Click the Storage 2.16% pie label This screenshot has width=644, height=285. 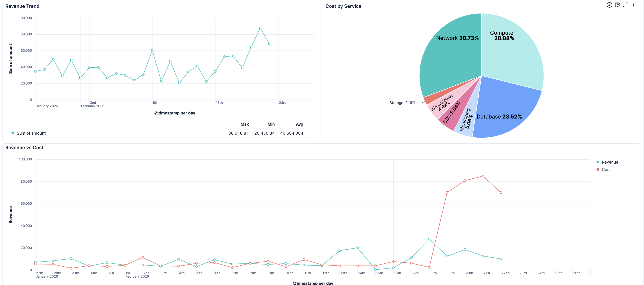(x=402, y=103)
